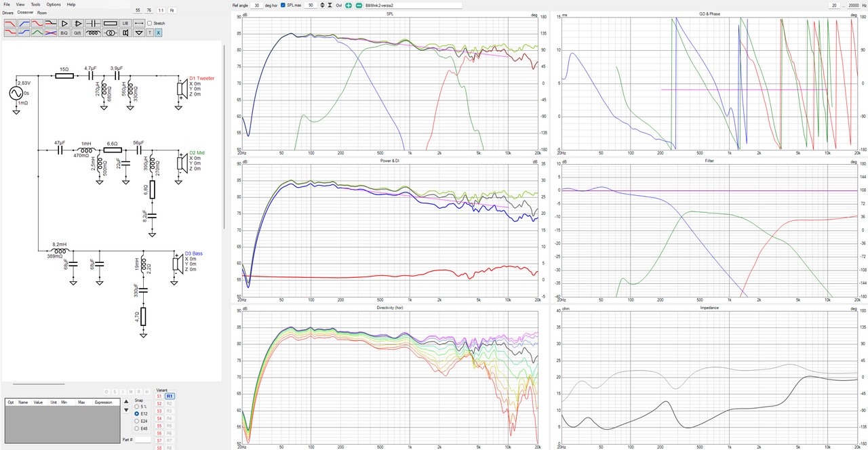Add an inductor coil to the schematic
868x450 pixels.
coord(94,32)
